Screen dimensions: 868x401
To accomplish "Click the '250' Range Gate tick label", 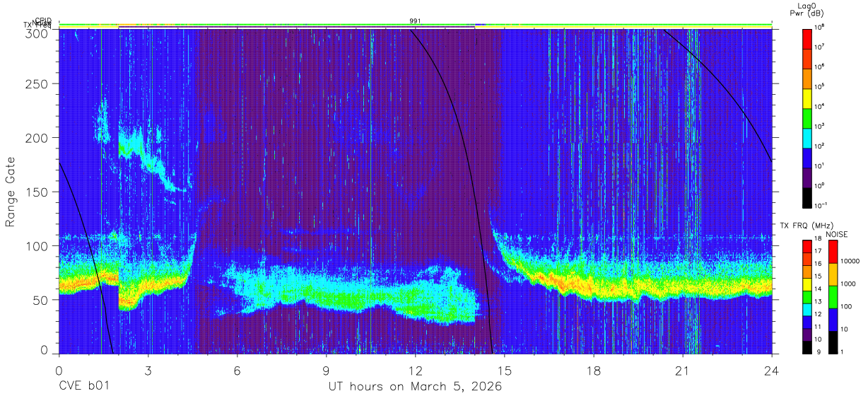I will [x=38, y=84].
